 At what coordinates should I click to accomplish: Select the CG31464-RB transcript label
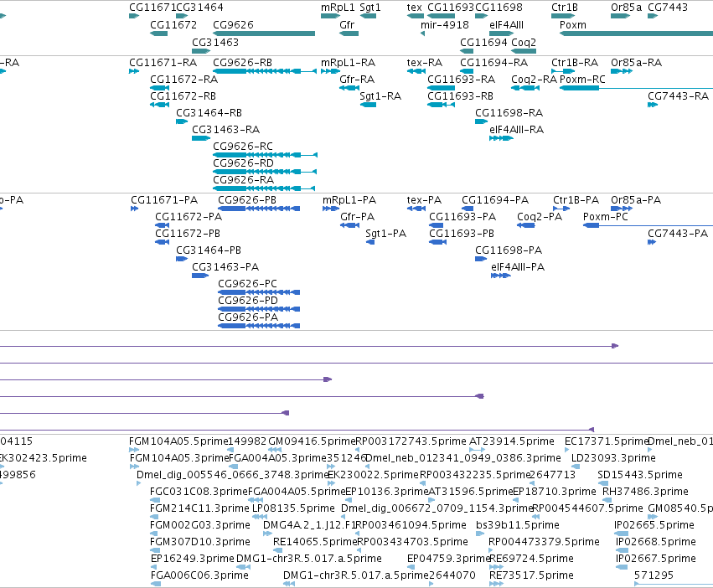tap(209, 113)
